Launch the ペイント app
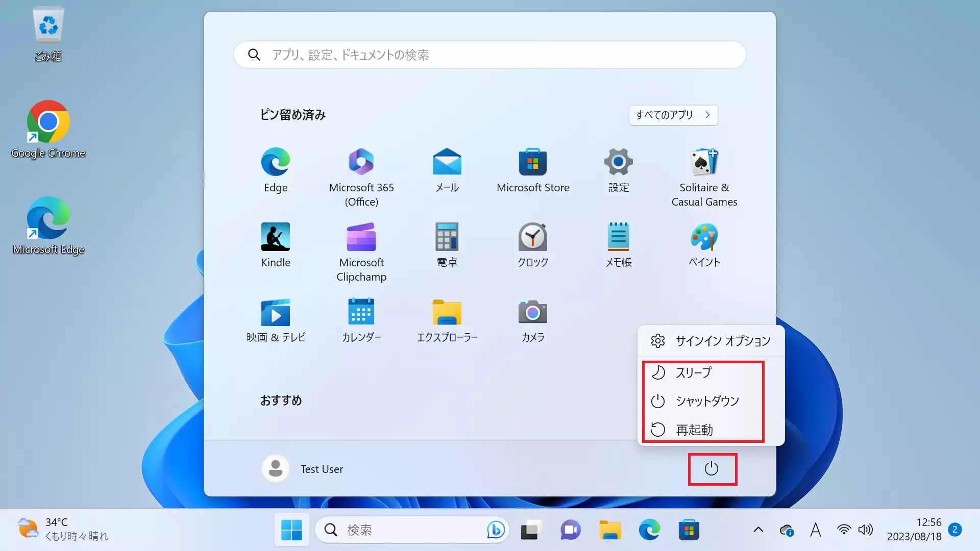This screenshot has height=551, width=980. tap(704, 245)
